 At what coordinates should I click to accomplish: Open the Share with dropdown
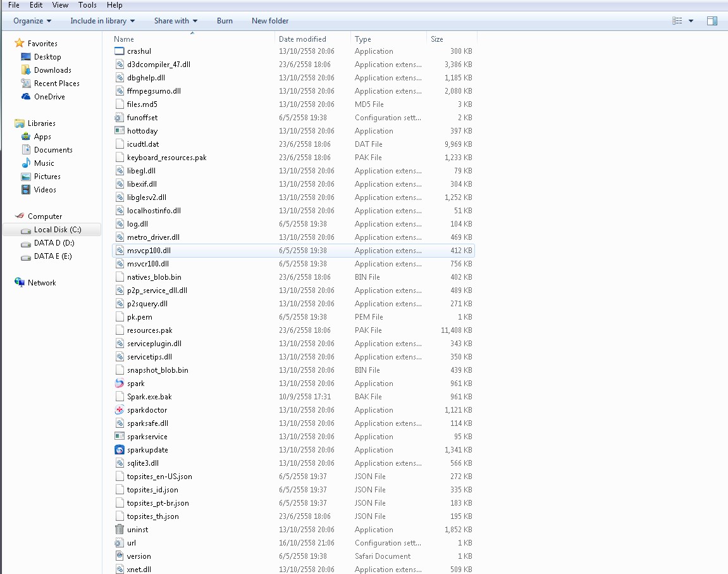pos(175,21)
